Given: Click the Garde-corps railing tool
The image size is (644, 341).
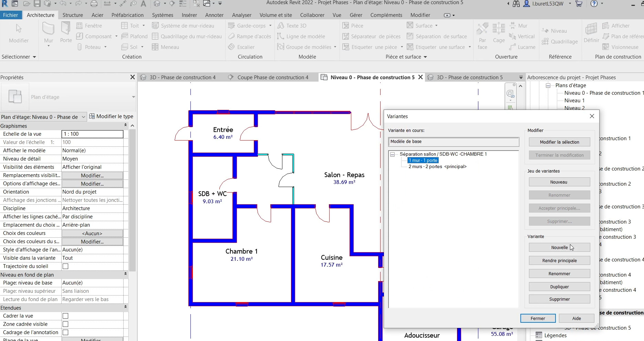Looking at the screenshot, I should (x=247, y=26).
